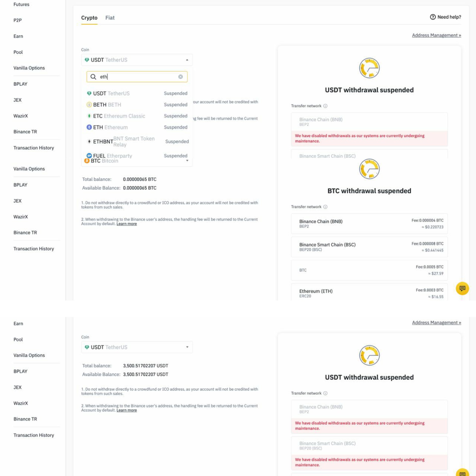Select BETH from the coin search results
This screenshot has width=476, height=476.
click(x=137, y=105)
